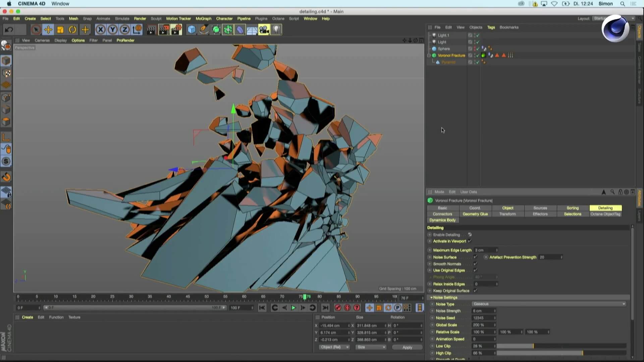Click the Render View clapperboard icon
The image size is (644, 362).
[x=151, y=30]
